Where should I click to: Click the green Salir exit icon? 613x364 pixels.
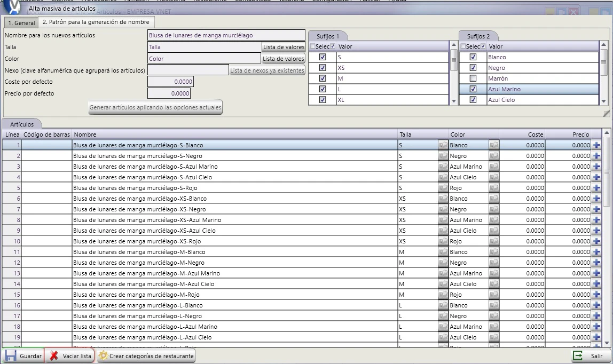tap(577, 356)
